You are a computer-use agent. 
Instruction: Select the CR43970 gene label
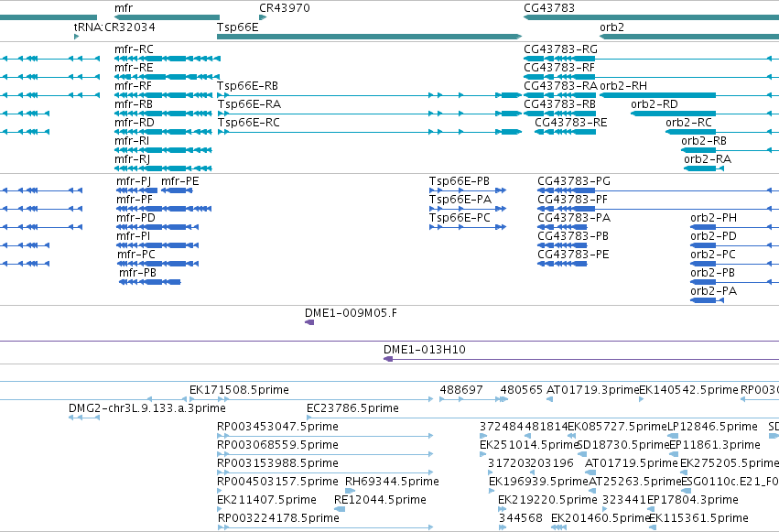point(284,8)
